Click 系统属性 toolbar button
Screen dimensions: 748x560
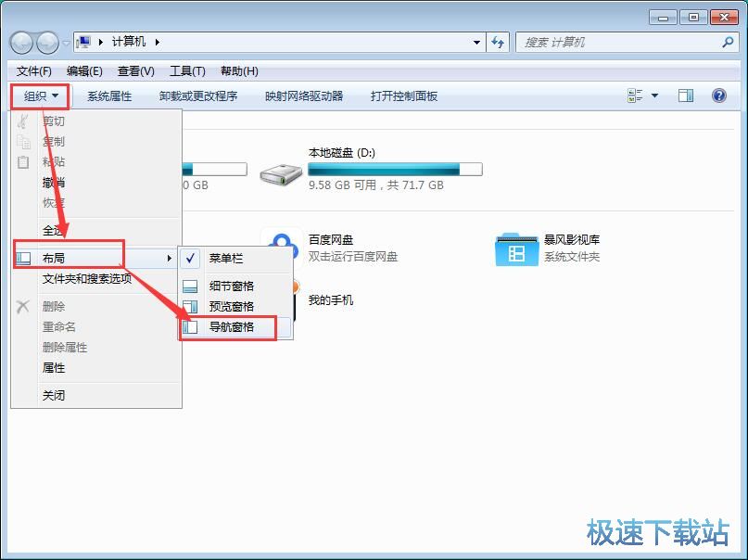pyautogui.click(x=109, y=96)
